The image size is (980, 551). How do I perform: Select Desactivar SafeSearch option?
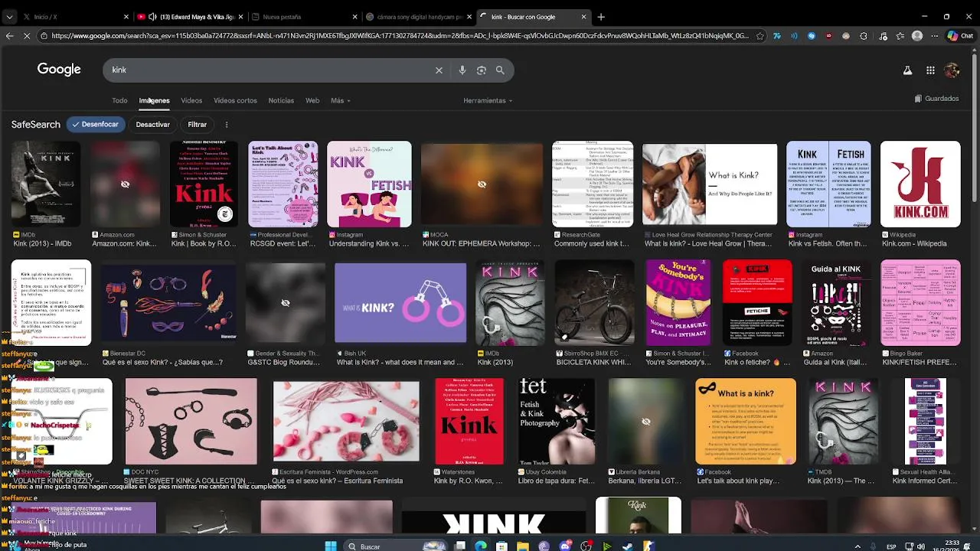click(152, 124)
